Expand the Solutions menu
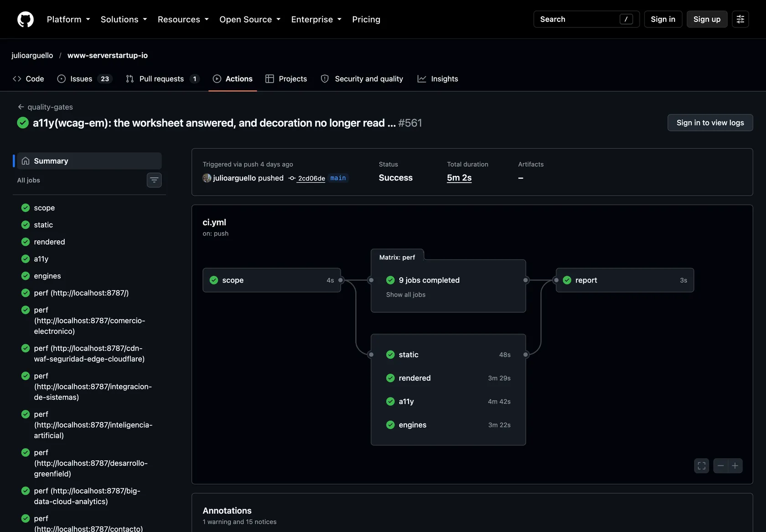 (x=124, y=19)
